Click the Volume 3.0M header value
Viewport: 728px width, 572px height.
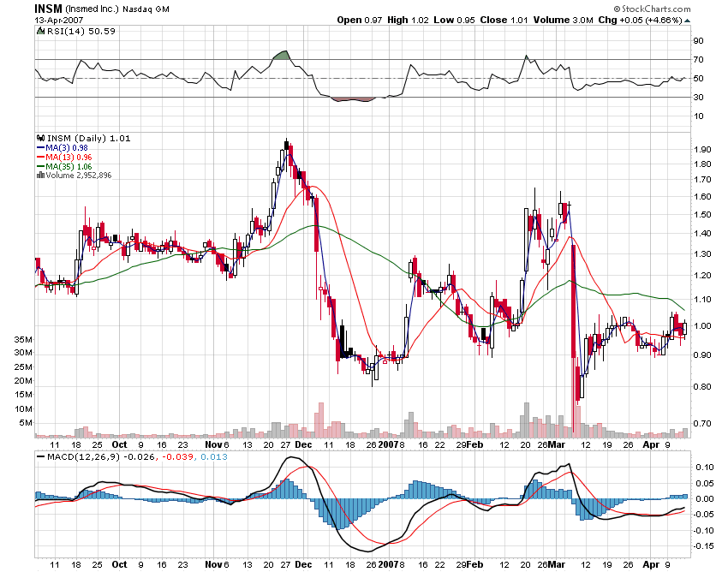click(x=564, y=20)
